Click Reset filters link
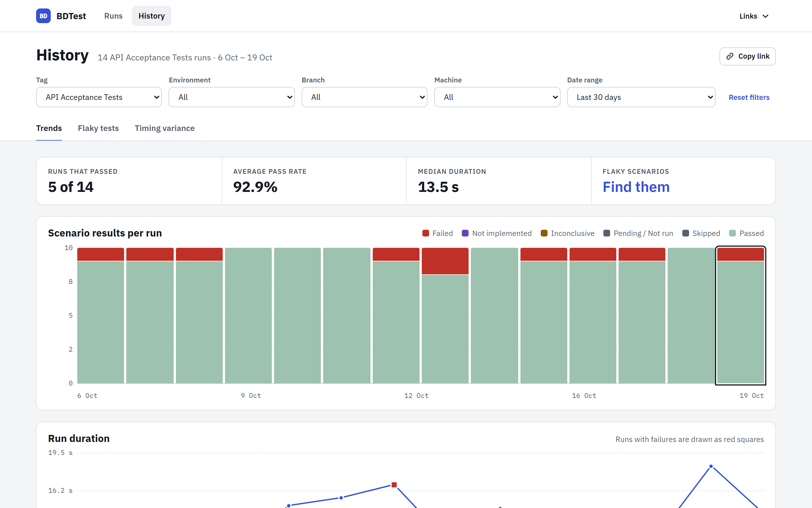Viewport: 812px width, 508px height. click(749, 97)
